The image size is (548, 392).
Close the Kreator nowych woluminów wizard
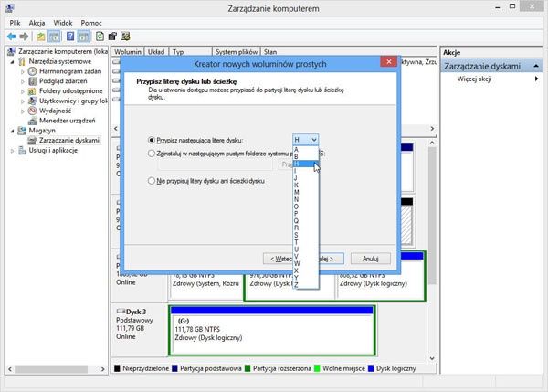tap(389, 62)
